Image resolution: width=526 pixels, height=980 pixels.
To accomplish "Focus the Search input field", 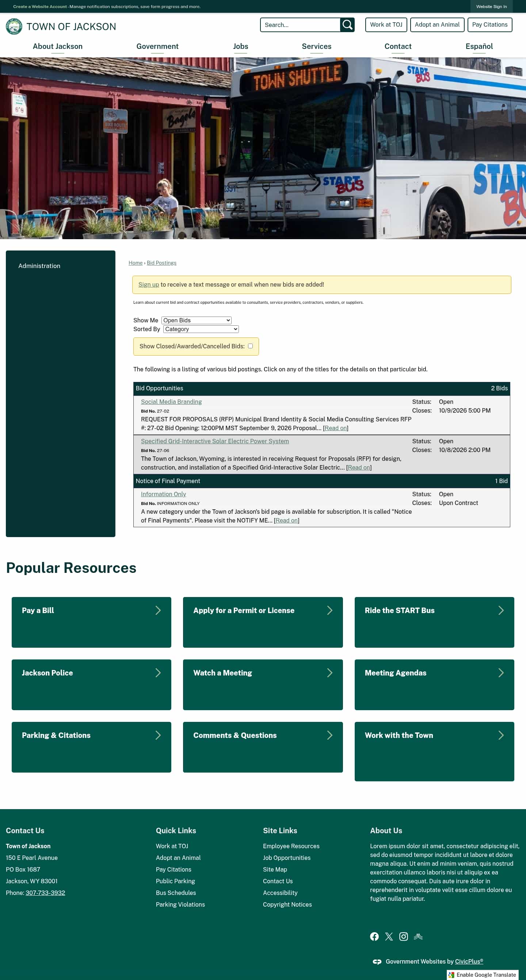I will click(300, 25).
